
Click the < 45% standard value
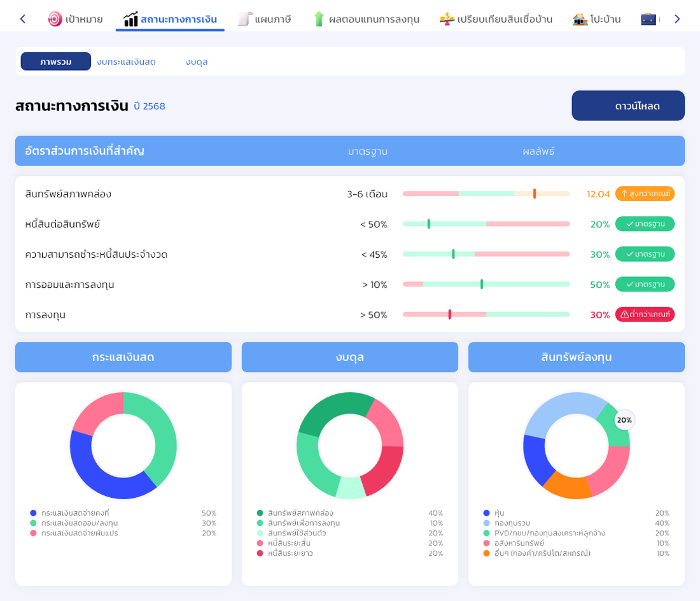pos(374,255)
